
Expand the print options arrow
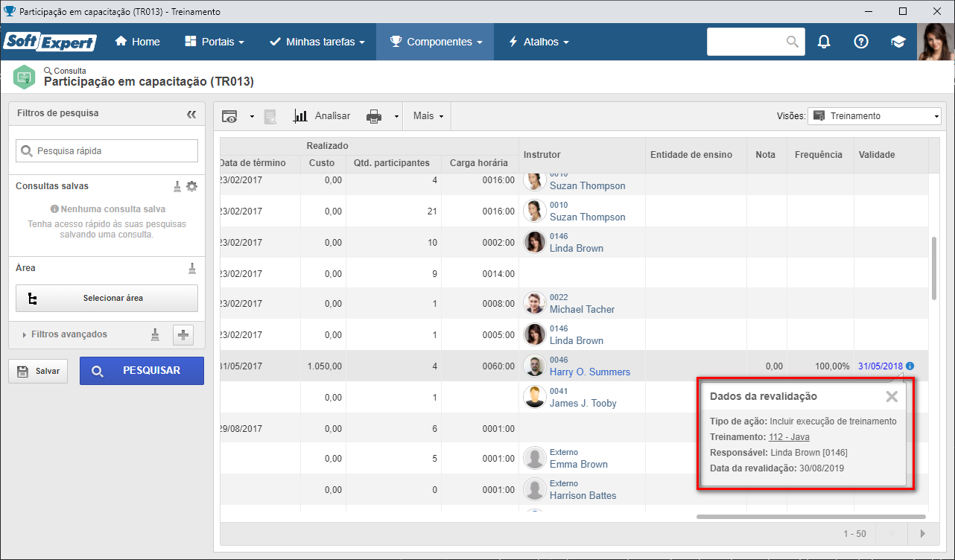tap(396, 116)
